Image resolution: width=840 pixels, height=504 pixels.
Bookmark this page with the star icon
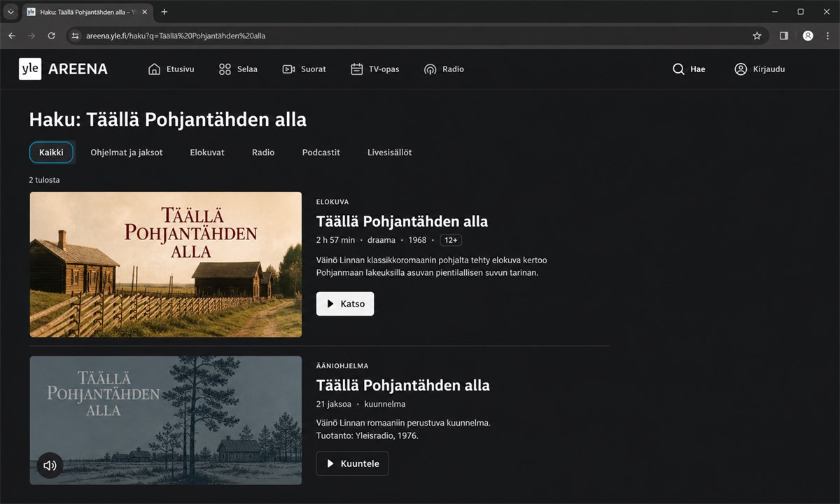[x=757, y=36]
